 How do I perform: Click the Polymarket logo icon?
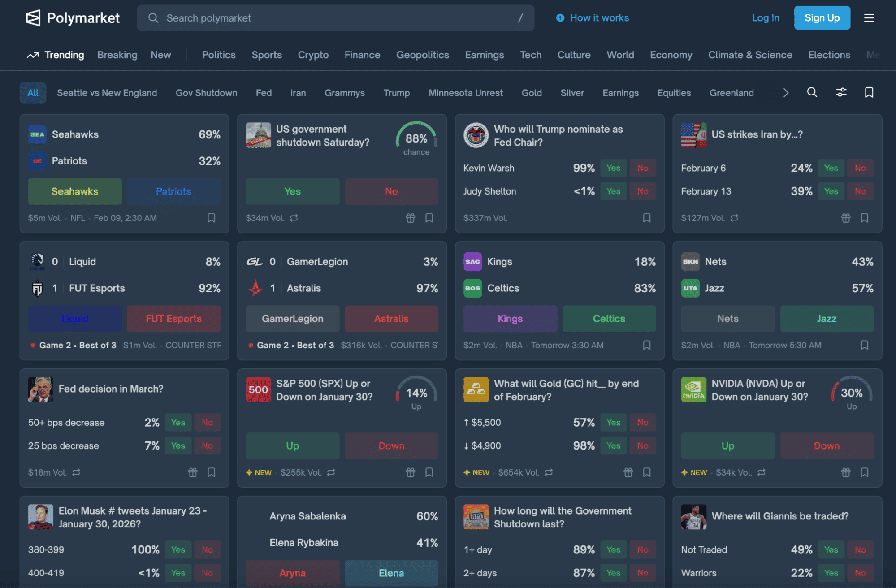point(33,18)
